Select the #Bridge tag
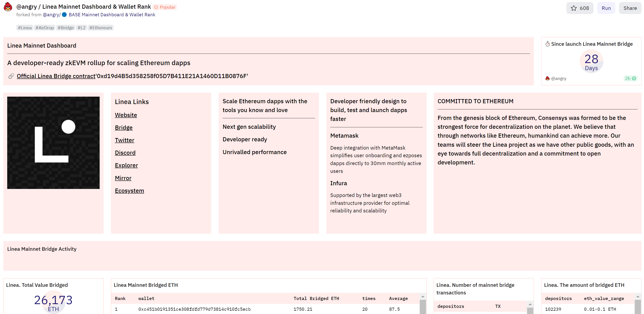 pos(66,28)
